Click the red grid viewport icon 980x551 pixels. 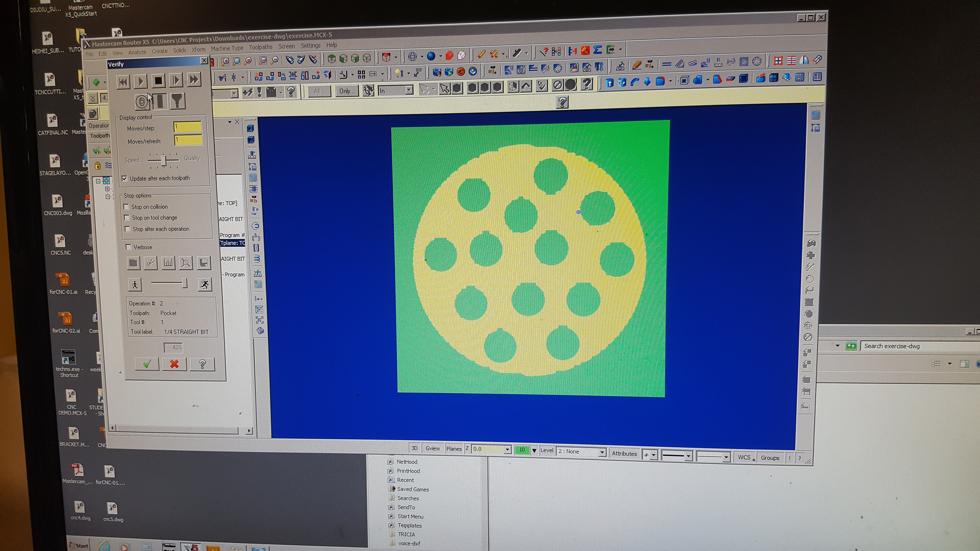[778, 61]
